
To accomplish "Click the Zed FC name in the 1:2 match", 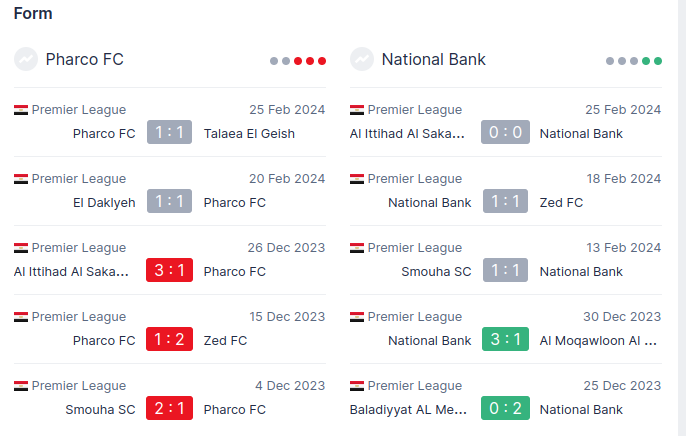I will click(x=225, y=340).
